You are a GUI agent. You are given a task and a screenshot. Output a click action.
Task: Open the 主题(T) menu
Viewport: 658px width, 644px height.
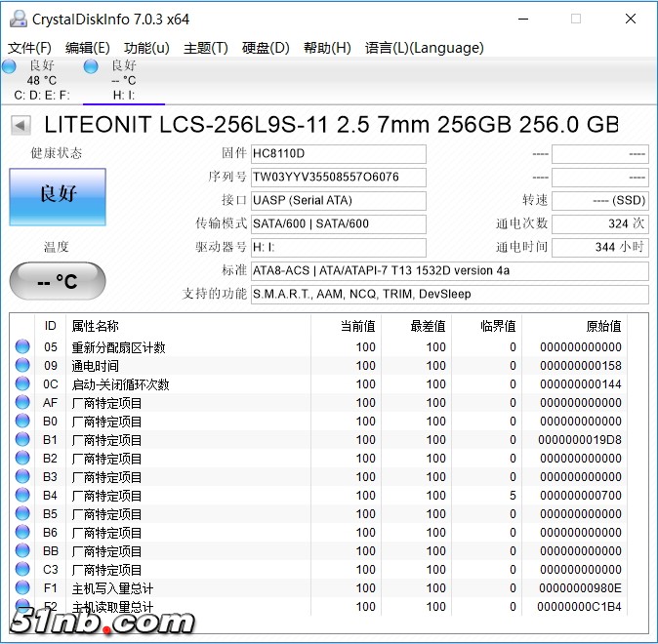[205, 48]
